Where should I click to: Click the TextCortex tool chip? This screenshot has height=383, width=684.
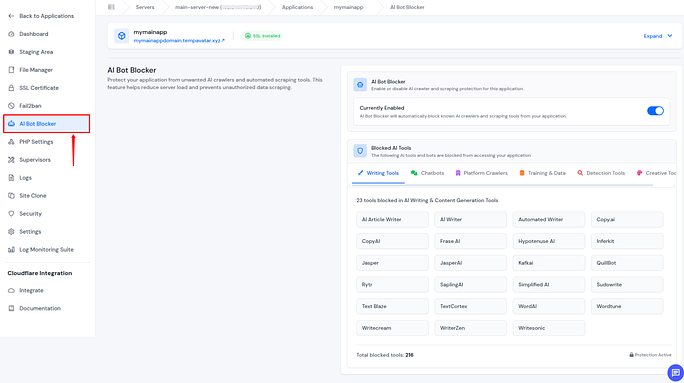coord(470,306)
